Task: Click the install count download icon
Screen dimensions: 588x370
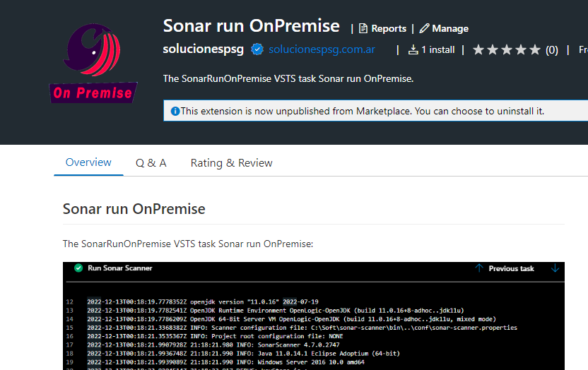Action: pos(413,50)
